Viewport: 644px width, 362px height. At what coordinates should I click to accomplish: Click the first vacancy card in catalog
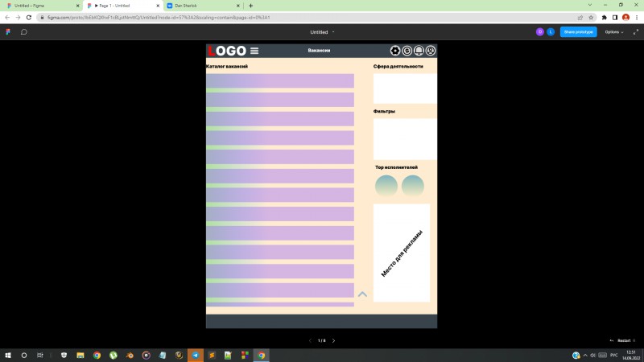(x=280, y=81)
